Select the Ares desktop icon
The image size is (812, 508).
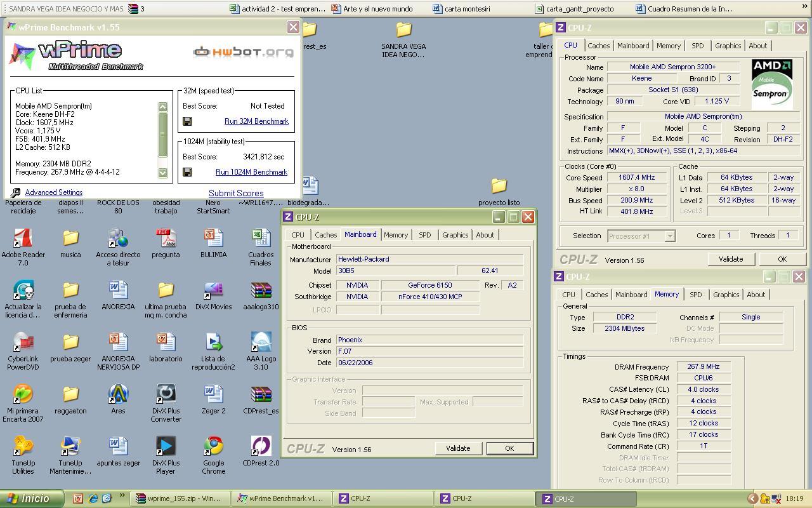(118, 394)
